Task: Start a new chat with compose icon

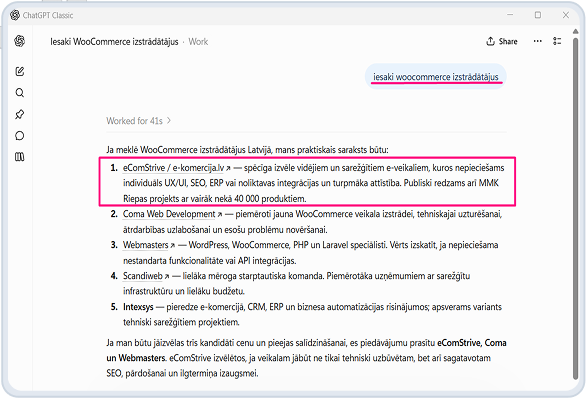Action: pyautogui.click(x=19, y=71)
